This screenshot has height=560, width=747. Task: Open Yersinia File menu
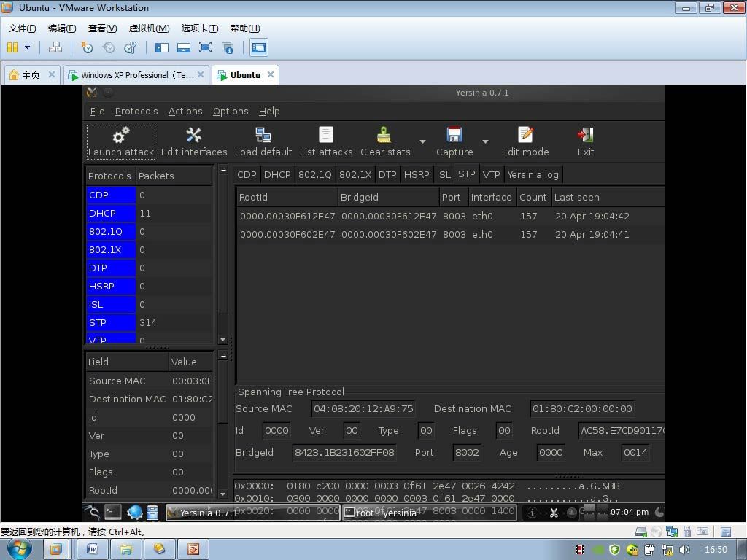(97, 111)
